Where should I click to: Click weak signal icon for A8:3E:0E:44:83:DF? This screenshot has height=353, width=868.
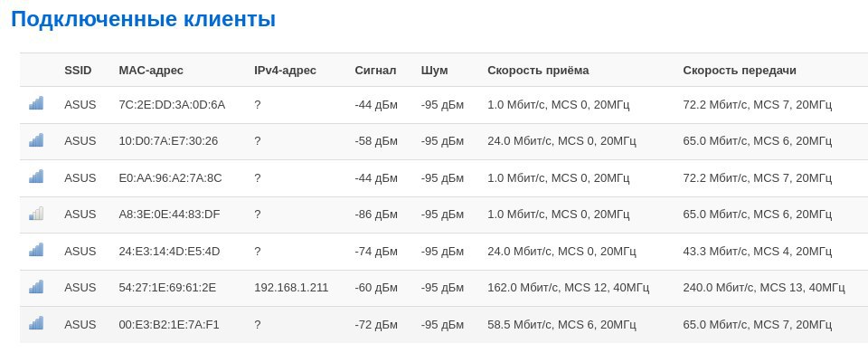point(36,214)
